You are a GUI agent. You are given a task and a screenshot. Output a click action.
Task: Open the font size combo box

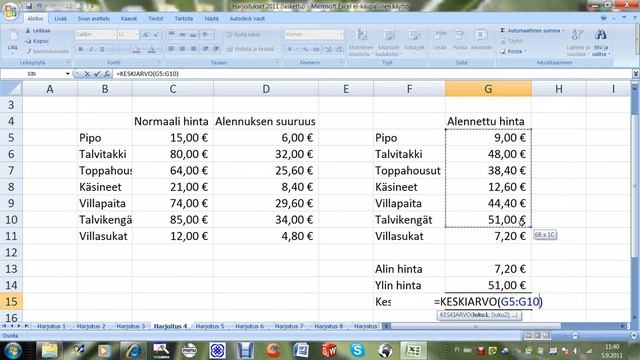pyautogui.click(x=128, y=35)
